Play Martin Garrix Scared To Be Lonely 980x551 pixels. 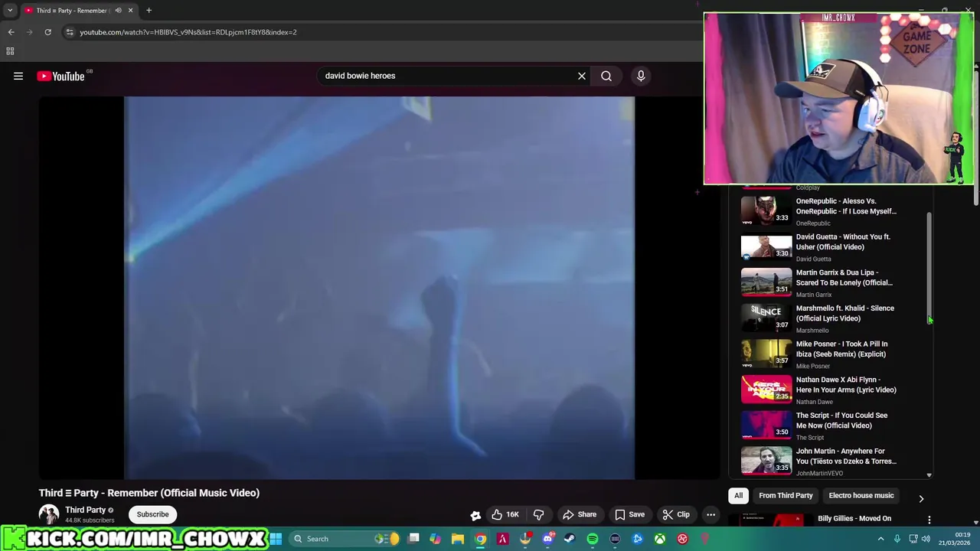(x=831, y=283)
